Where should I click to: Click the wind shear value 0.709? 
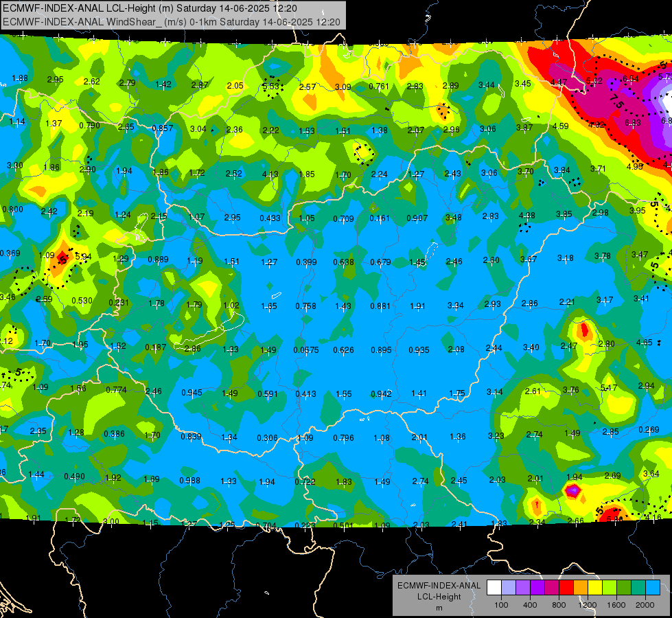click(x=344, y=219)
